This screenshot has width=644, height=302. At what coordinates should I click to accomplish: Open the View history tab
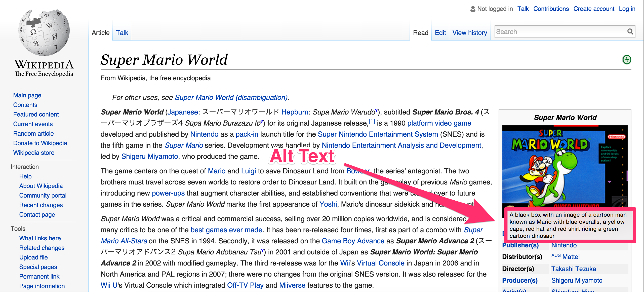(x=470, y=33)
